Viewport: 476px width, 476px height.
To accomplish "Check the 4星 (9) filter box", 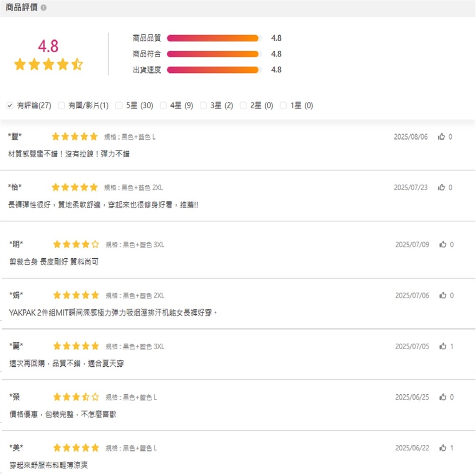I will coord(163,106).
